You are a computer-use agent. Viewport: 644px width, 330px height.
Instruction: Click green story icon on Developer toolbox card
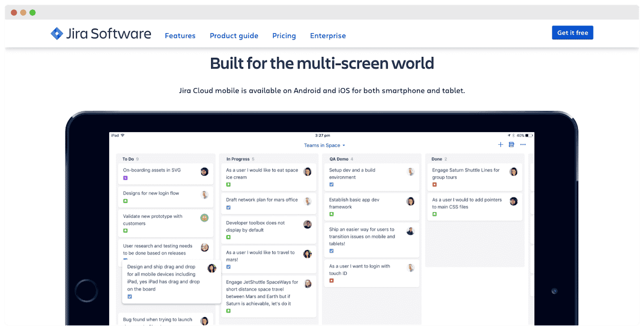[x=228, y=237]
